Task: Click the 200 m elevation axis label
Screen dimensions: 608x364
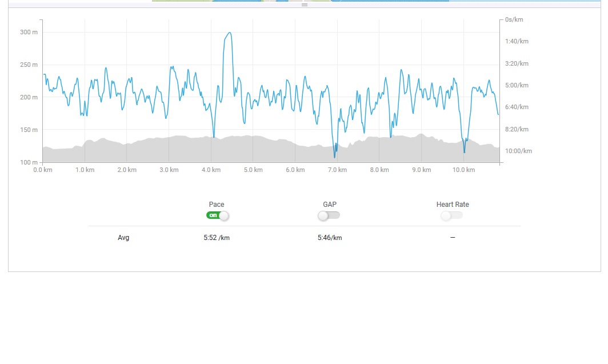Action: (x=29, y=97)
